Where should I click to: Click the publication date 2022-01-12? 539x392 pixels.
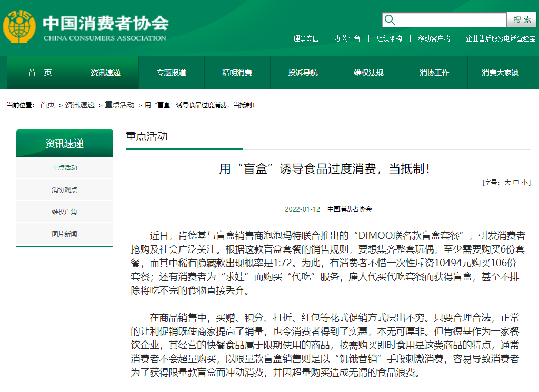coord(303,209)
